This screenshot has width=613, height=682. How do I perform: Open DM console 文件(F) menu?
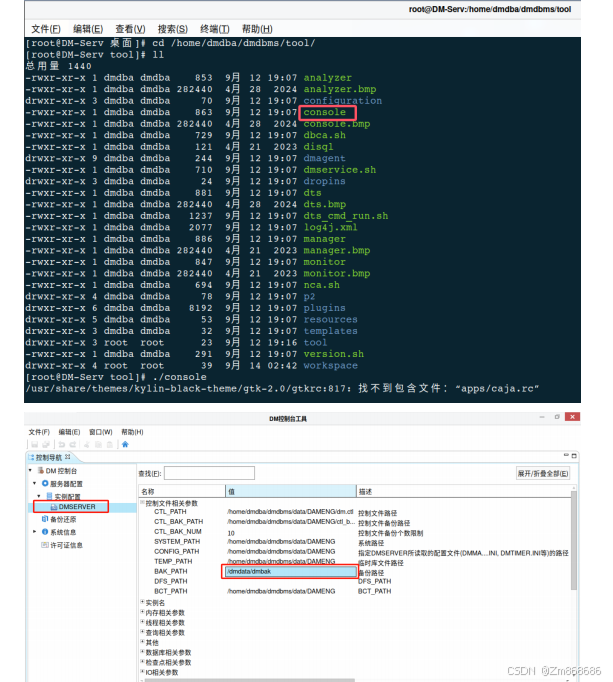pos(39,432)
